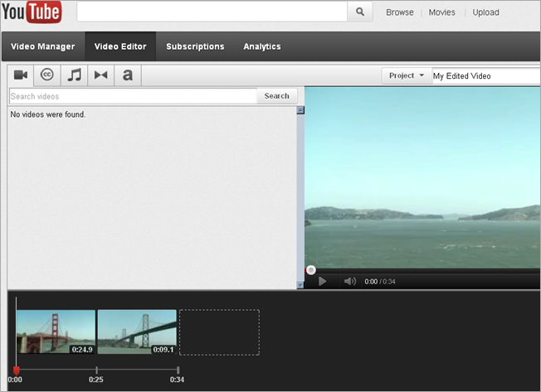This screenshot has height=392, width=541.
Task: Switch to the Video Editor tab
Action: [120, 46]
